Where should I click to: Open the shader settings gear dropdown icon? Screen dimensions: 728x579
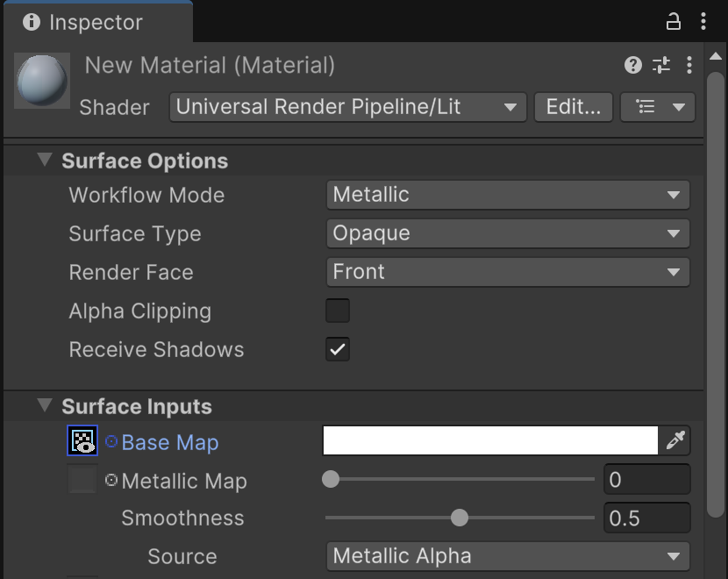[658, 107]
